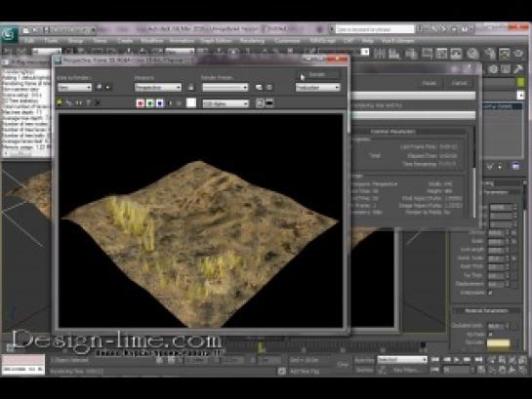532x399 pixels.
Task: Open the MAXScript menu
Action: (x=322, y=41)
